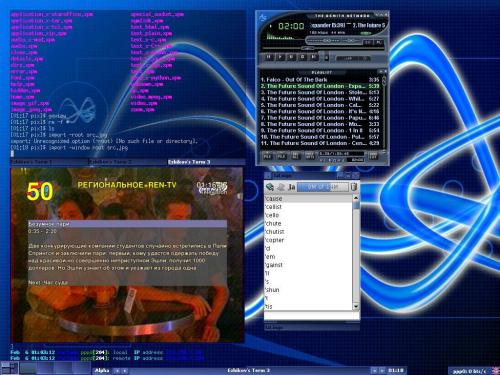Select highlighted playlist track 2 lasting 5:39
Image resolution: width=500 pixels, height=375 pixels.
tap(320, 86)
